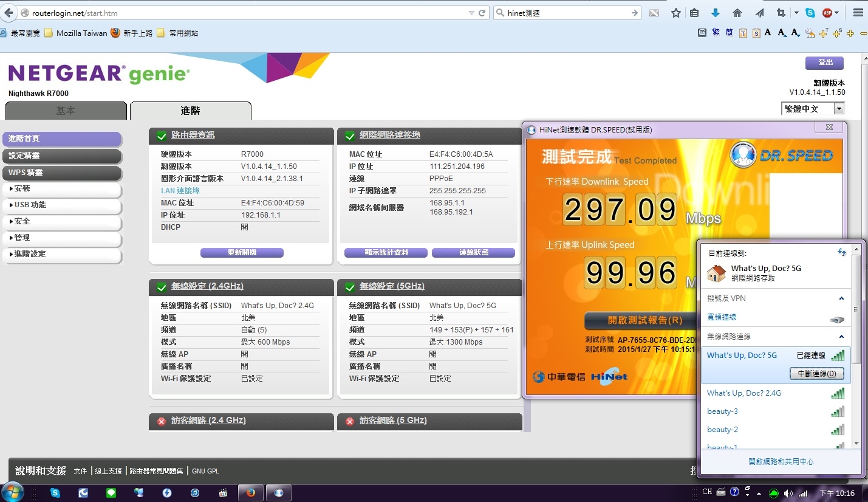
Task: Open the 無線設定 (2.4GHz) heading link
Action: (207, 286)
